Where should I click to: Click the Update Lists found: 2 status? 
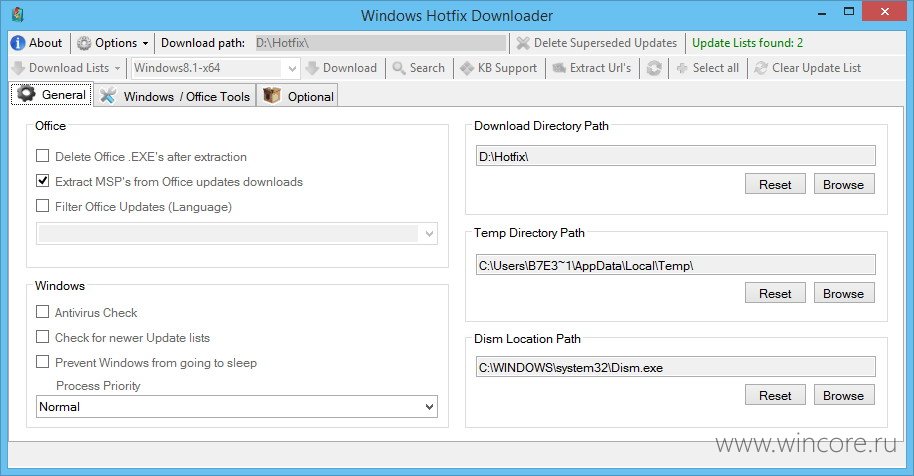[x=747, y=43]
